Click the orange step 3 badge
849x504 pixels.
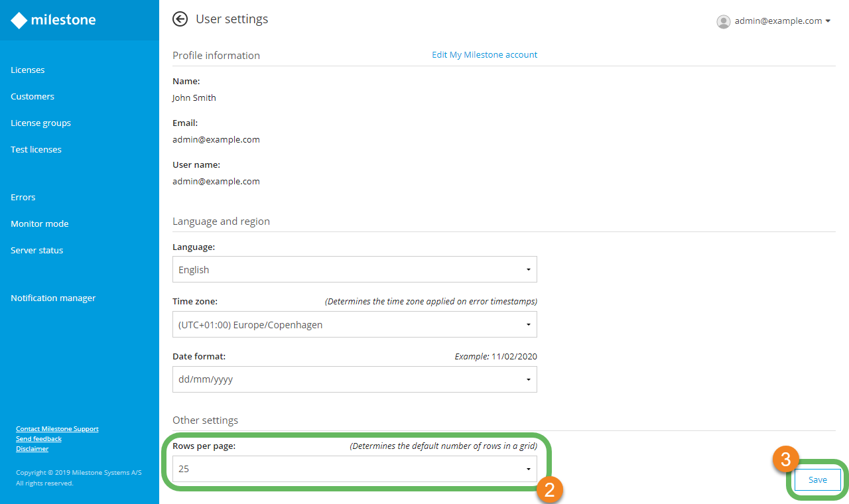click(785, 459)
